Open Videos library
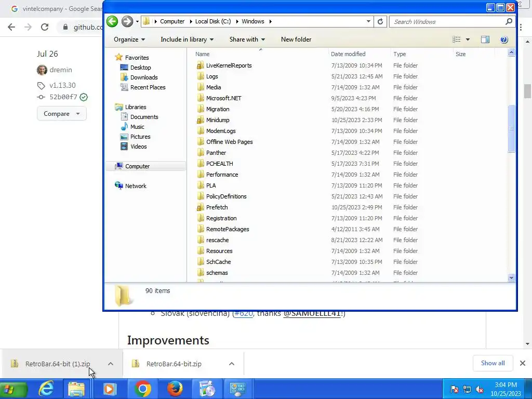 point(138,146)
